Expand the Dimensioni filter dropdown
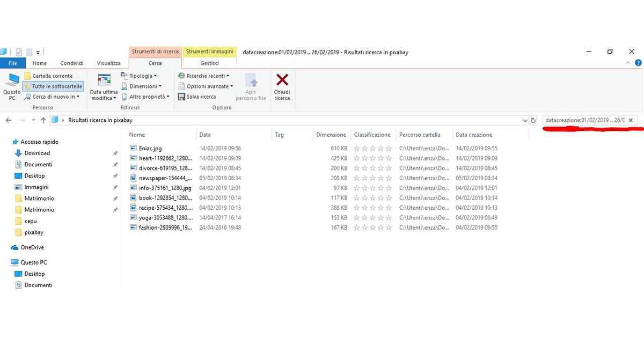Screen dimensions: 644x338 pos(142,86)
